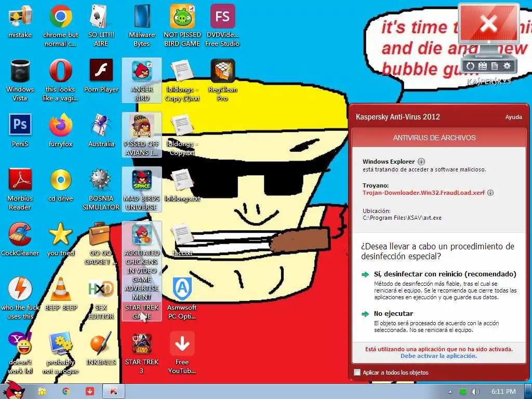Open the red download app in taskbar

click(89, 392)
